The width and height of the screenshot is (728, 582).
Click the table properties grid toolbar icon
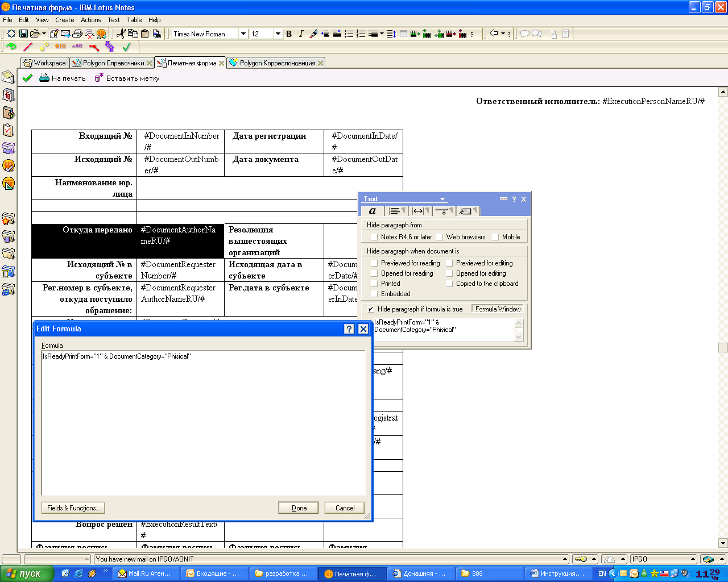point(404,34)
